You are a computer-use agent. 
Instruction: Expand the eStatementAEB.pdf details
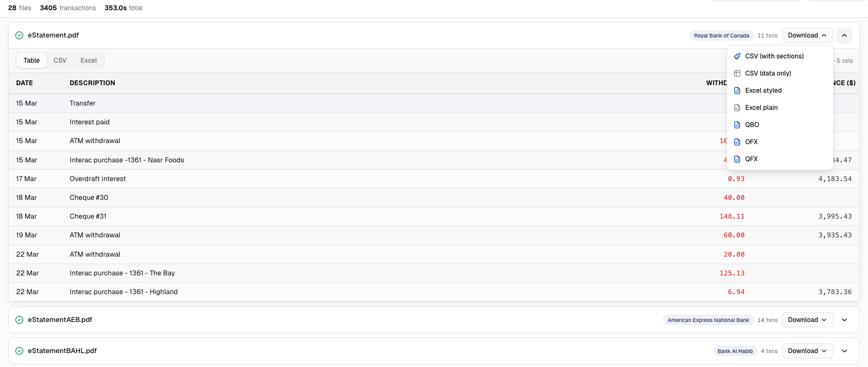844,319
